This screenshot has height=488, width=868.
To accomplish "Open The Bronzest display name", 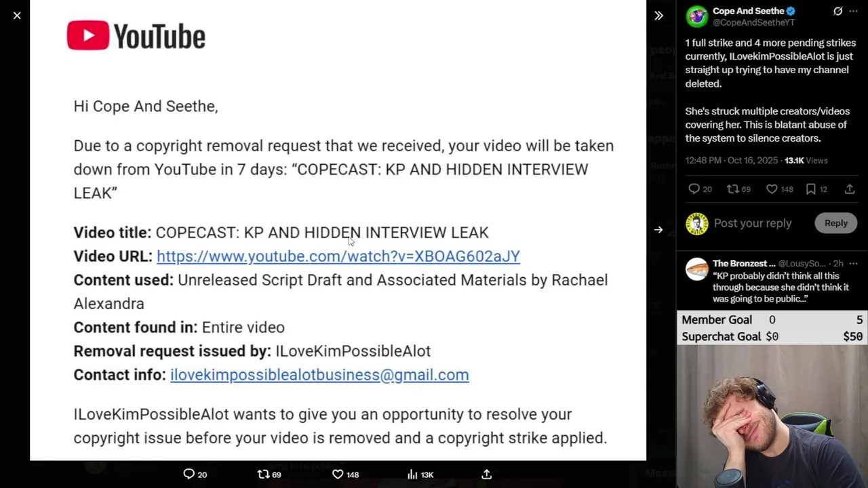I will coord(744,264).
